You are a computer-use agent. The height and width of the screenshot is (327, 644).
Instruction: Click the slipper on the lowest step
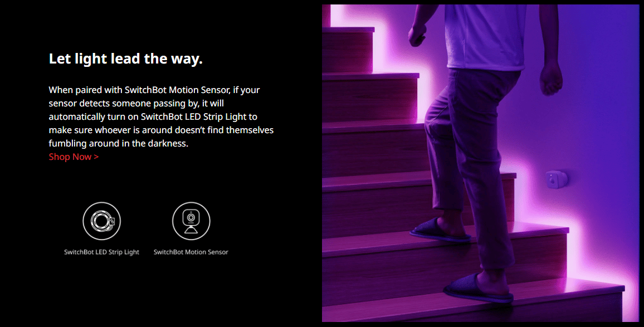[479, 289]
